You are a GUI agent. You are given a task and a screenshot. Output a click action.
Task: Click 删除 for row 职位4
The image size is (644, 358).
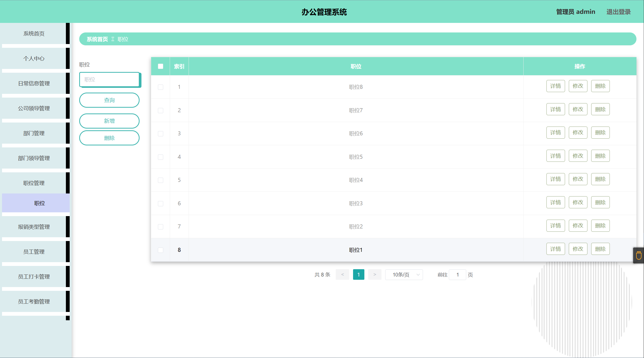click(600, 179)
